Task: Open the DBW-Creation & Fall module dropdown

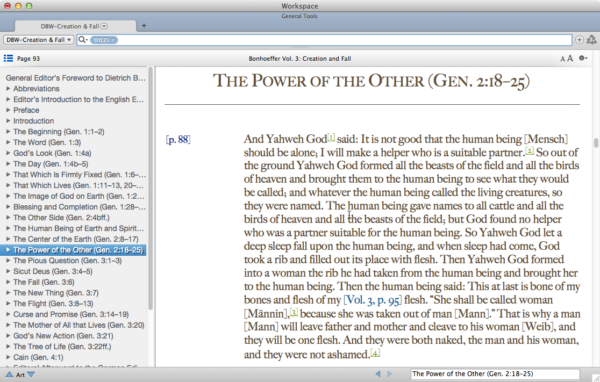Action: (x=38, y=40)
